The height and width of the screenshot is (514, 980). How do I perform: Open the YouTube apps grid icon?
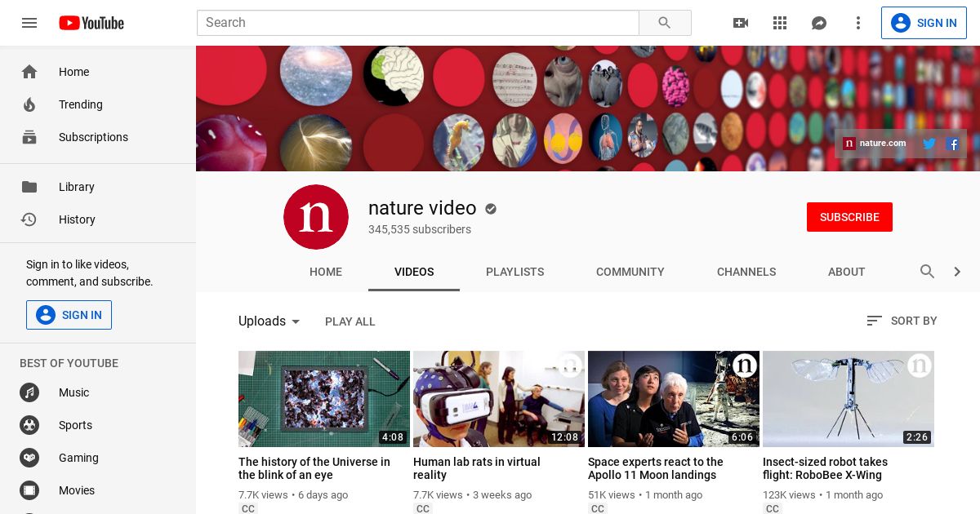click(x=780, y=23)
